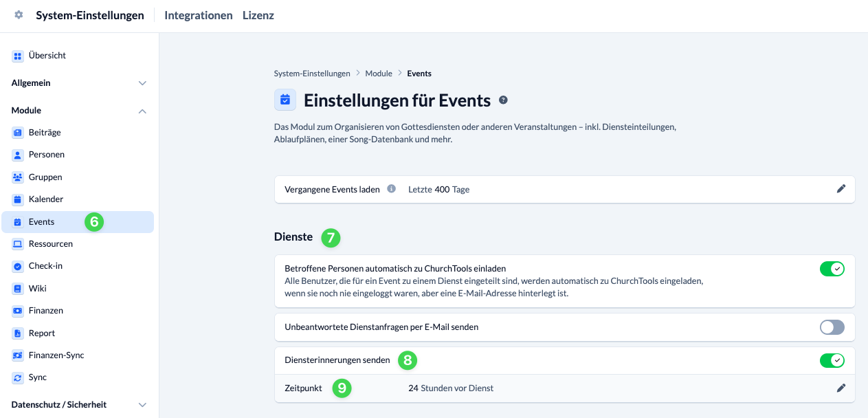Screen dimensions: 868x418
Task: Click the Report chart icon
Action: 18,333
